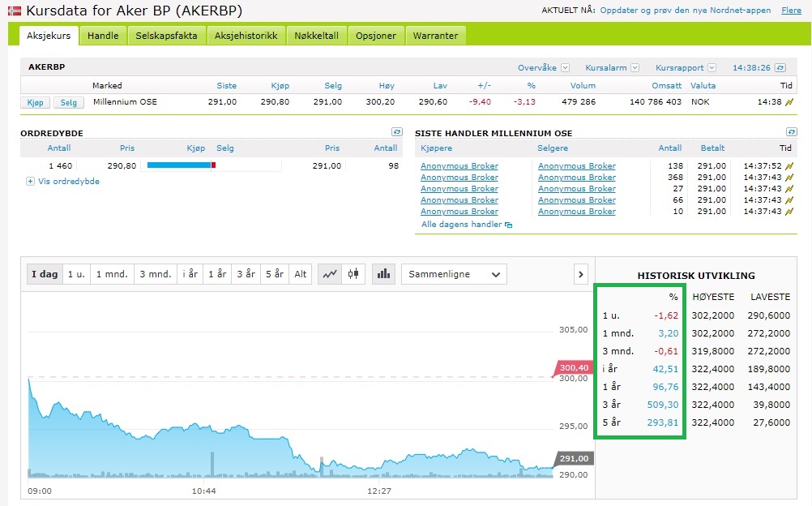
Task: Select the 3 år chart period
Action: point(246,274)
